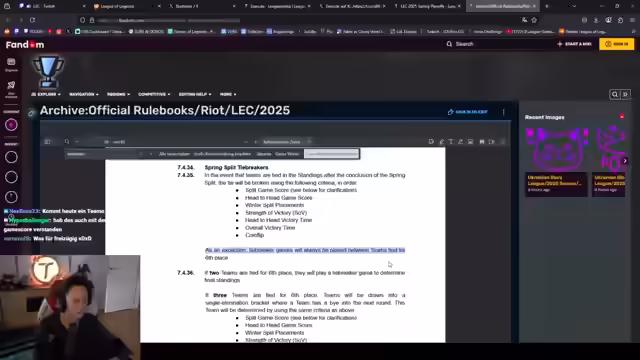The height and width of the screenshot is (360, 640).
Task: Click the Sign in to edit link
Action: [x=468, y=112]
